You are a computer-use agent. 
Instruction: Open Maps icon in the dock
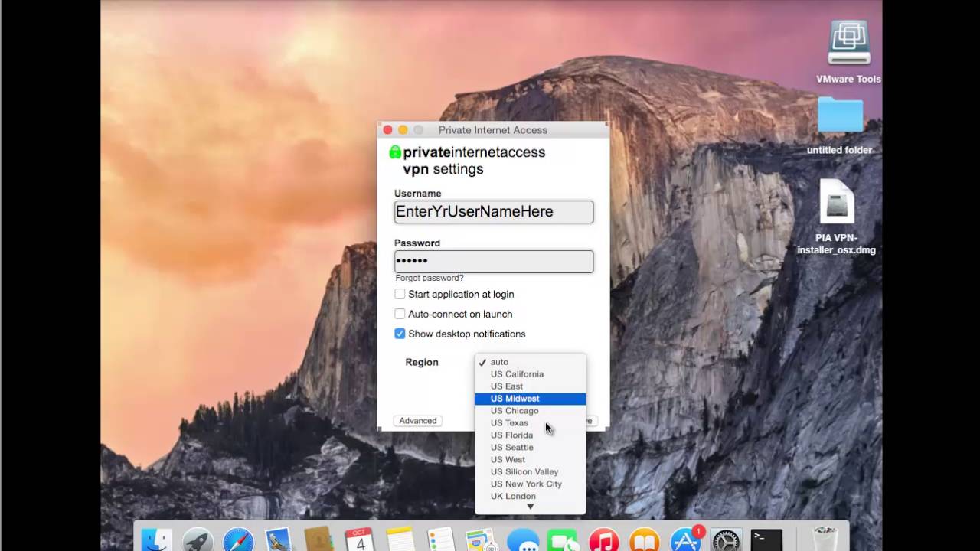481,540
